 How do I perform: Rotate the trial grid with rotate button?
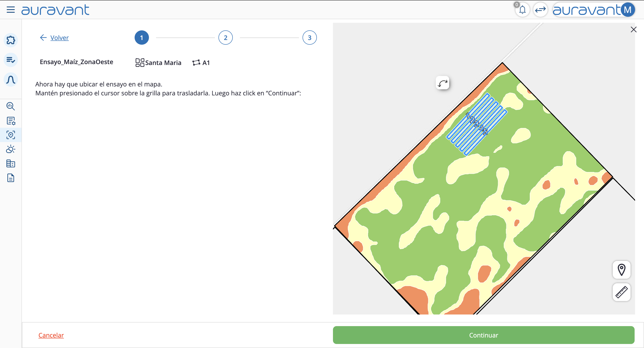coord(443,83)
